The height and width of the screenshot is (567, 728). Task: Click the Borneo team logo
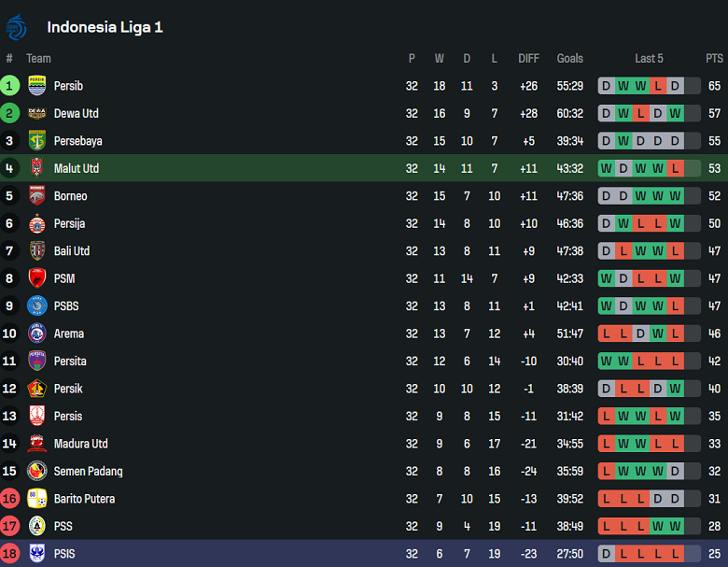[37, 196]
